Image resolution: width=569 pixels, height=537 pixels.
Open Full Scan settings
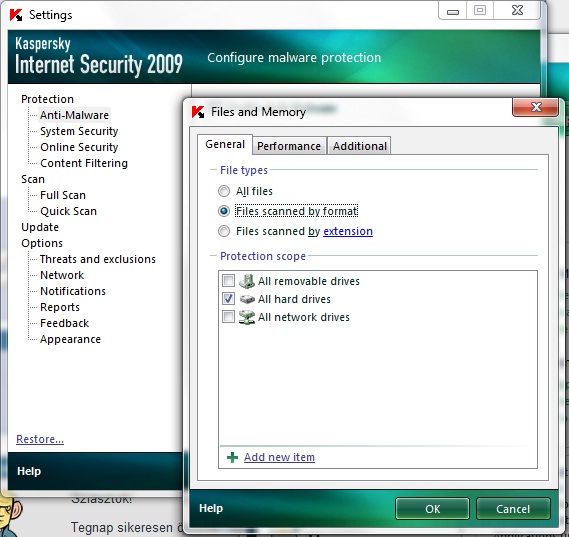tap(63, 195)
